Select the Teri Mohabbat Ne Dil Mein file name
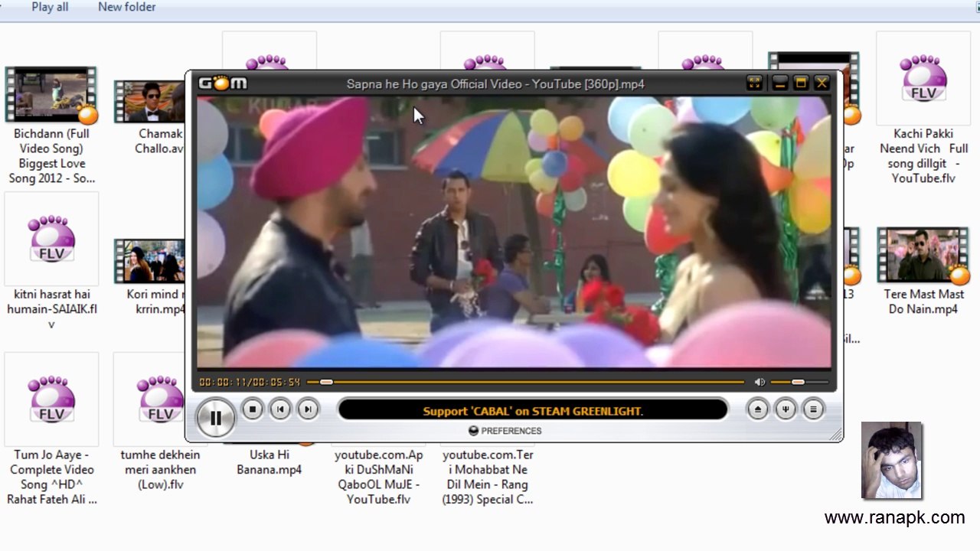The width and height of the screenshot is (980, 551). [488, 477]
